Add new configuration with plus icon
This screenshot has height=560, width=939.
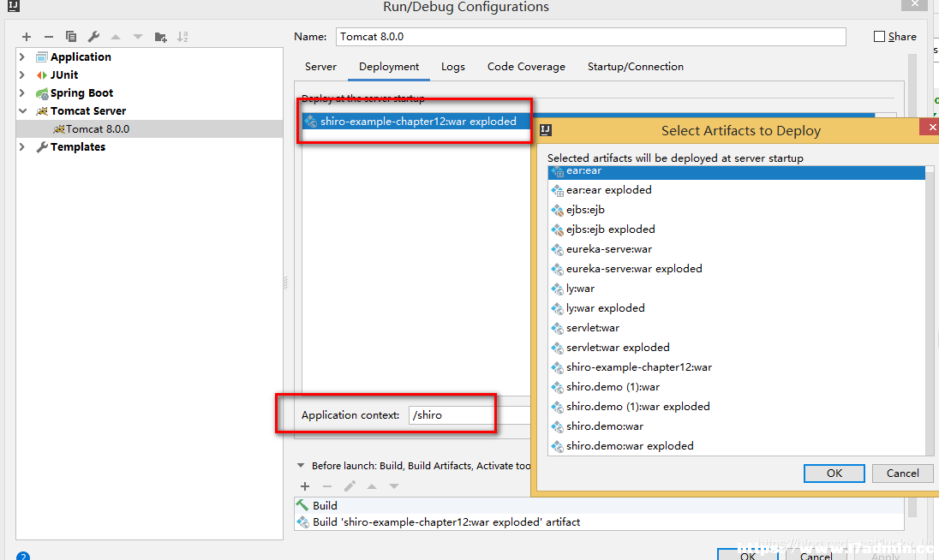(27, 37)
